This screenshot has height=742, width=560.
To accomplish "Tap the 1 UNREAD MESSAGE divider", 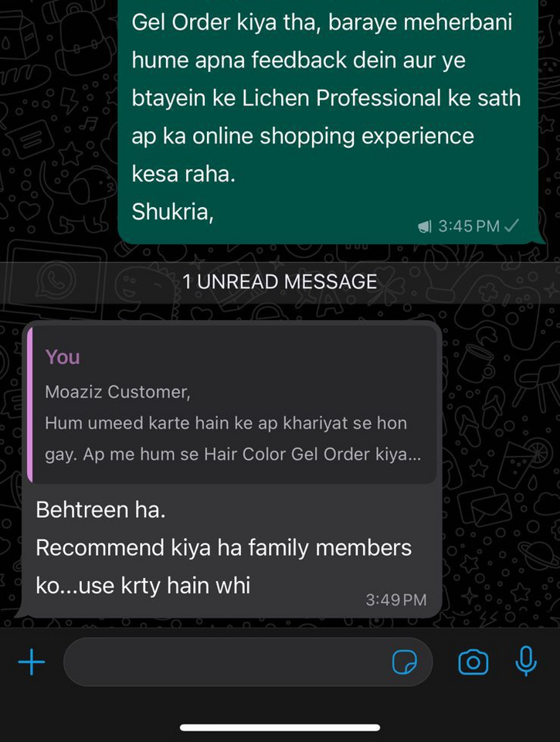I will pyautogui.click(x=280, y=282).
